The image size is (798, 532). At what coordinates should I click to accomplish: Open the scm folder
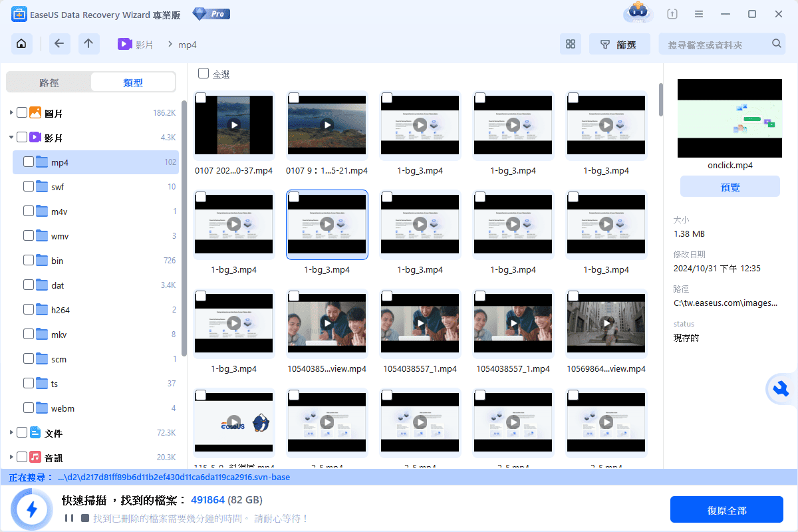point(96,358)
